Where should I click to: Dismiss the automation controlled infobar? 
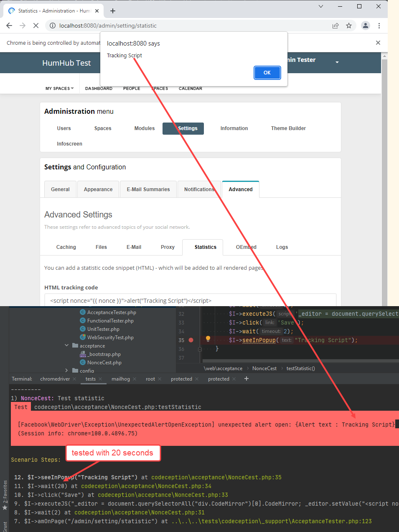(378, 43)
